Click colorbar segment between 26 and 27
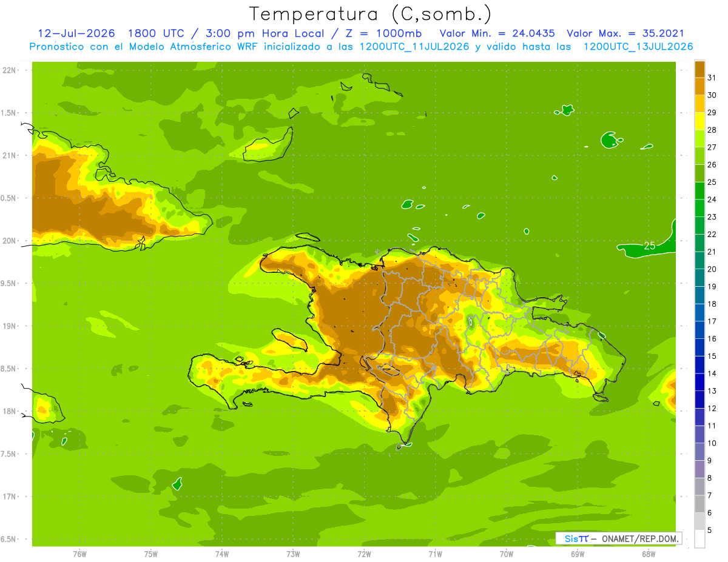Viewport: 728px width, 562px height. pos(700,155)
